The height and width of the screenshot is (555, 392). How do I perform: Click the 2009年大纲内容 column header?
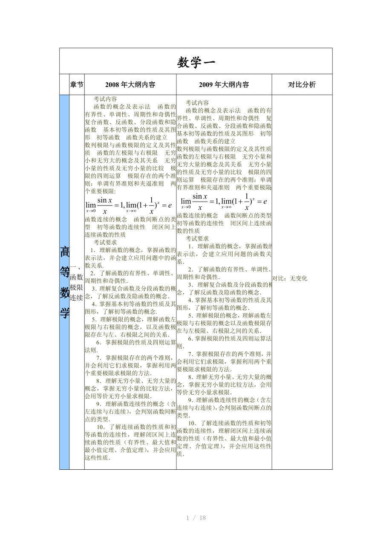[224, 85]
